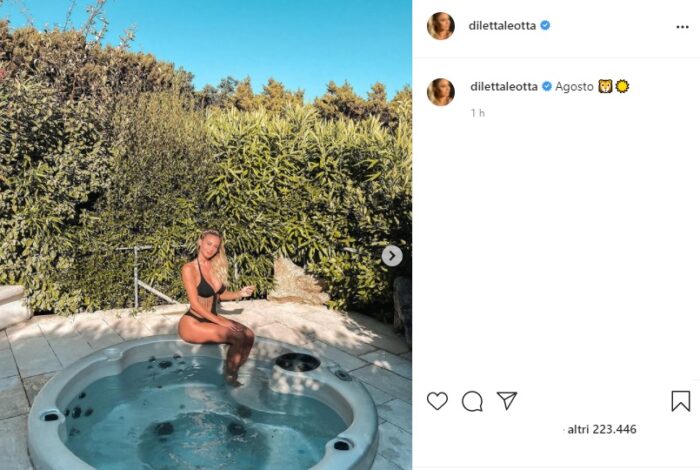Click the header profile avatar picture
The image size is (700, 470).
pyautogui.click(x=441, y=26)
